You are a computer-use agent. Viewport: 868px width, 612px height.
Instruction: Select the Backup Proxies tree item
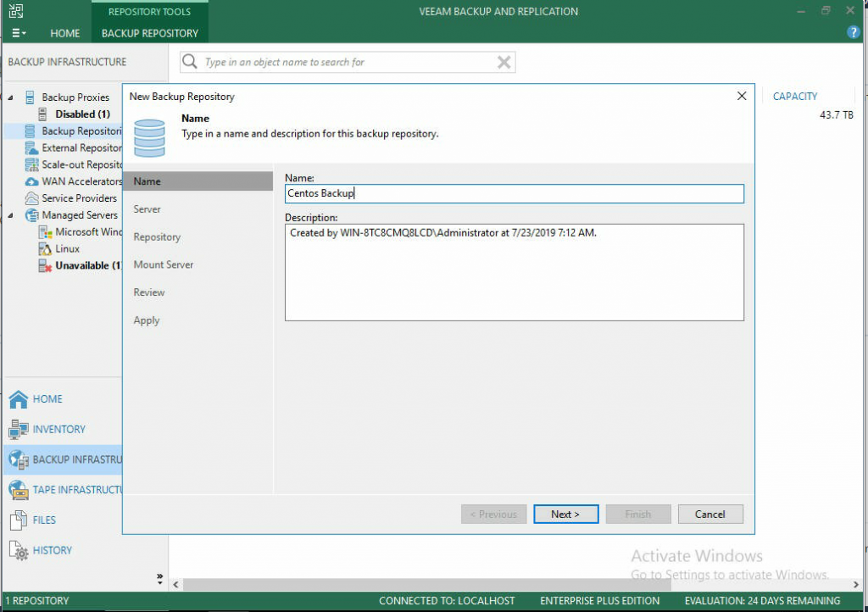click(75, 97)
